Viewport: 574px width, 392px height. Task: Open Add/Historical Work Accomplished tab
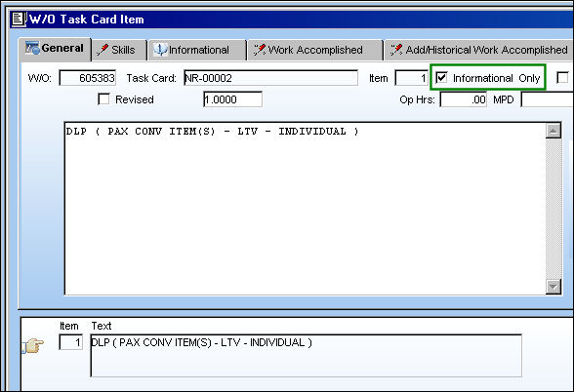tap(479, 50)
